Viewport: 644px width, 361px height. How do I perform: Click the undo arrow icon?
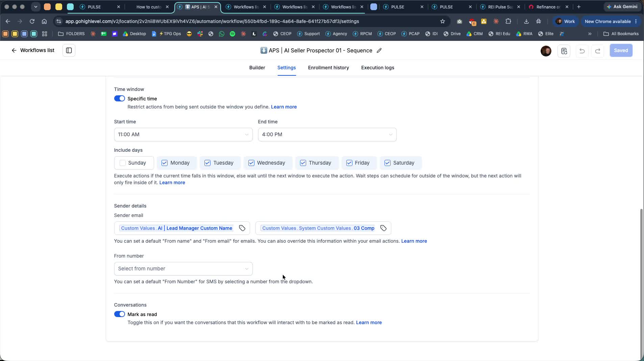pos(582,51)
